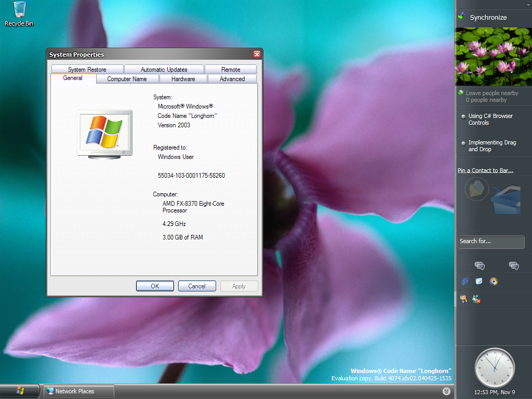
Task: Expand the sidebar options dropdown arrow
Action: [527, 5]
